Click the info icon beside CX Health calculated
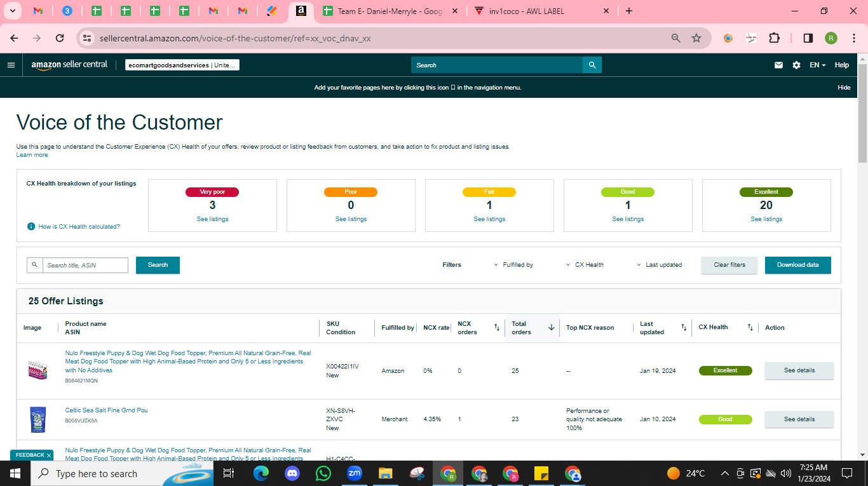The width and height of the screenshot is (868, 486). coord(31,226)
